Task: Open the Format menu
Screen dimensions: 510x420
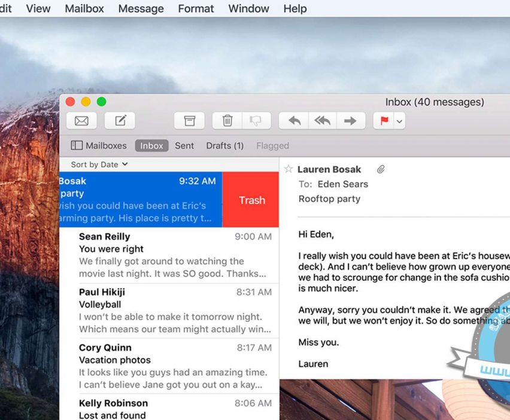Action: point(196,8)
